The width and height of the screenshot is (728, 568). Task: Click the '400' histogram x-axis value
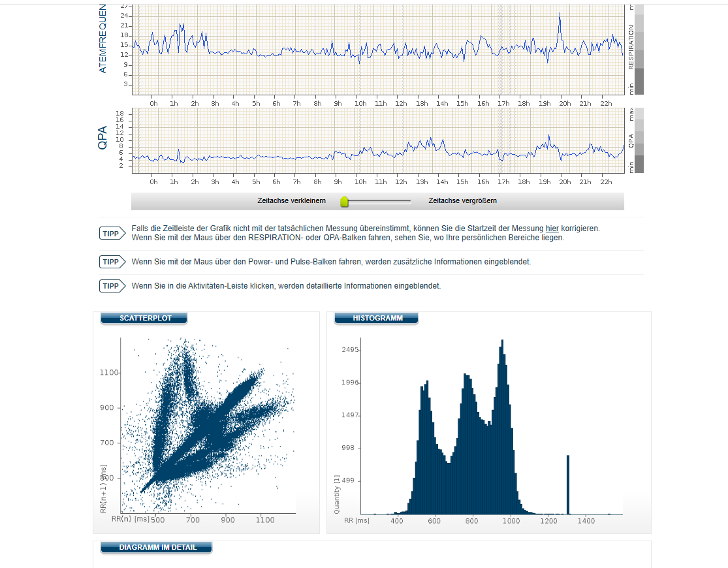[396, 521]
